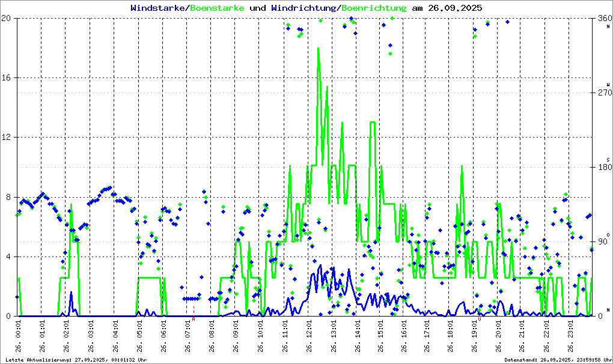Click the time label '26. 07:01'
Image resolution: width=613 pixels, height=364 pixels.
click(x=188, y=336)
